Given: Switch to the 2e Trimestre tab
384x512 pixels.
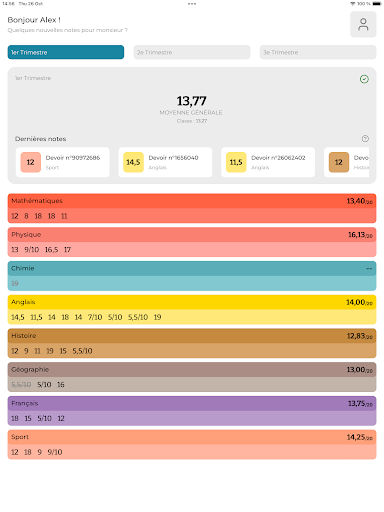Looking at the screenshot, I should pos(192,52).
